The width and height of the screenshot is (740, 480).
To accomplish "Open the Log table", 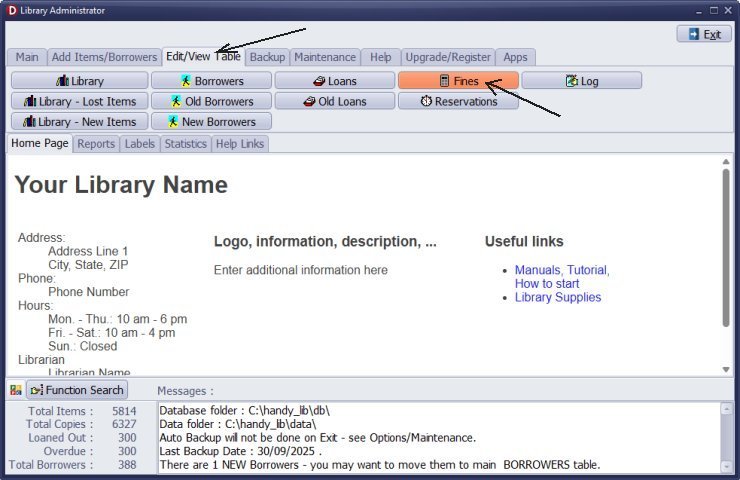I will tap(581, 81).
